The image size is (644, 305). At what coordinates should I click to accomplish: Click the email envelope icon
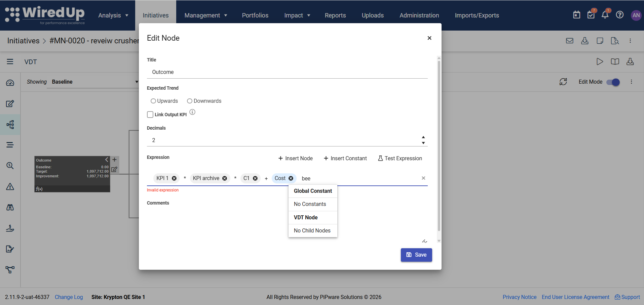pyautogui.click(x=570, y=41)
